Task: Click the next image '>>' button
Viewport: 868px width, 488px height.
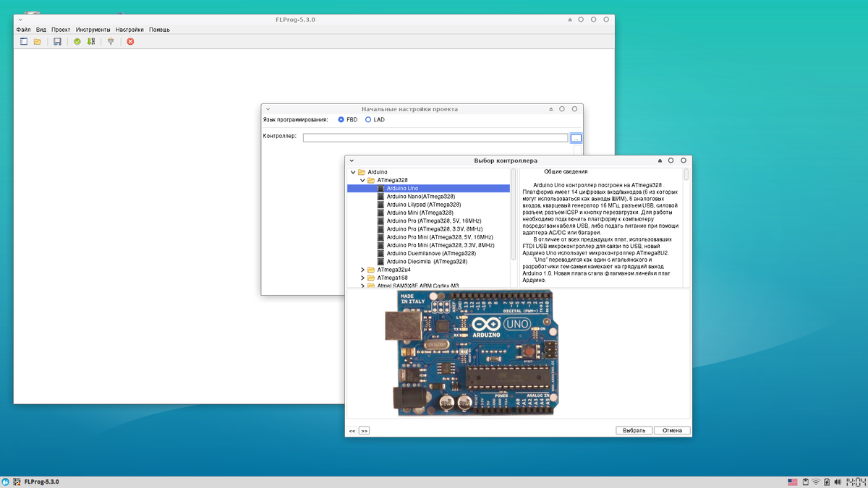Action: [x=364, y=430]
